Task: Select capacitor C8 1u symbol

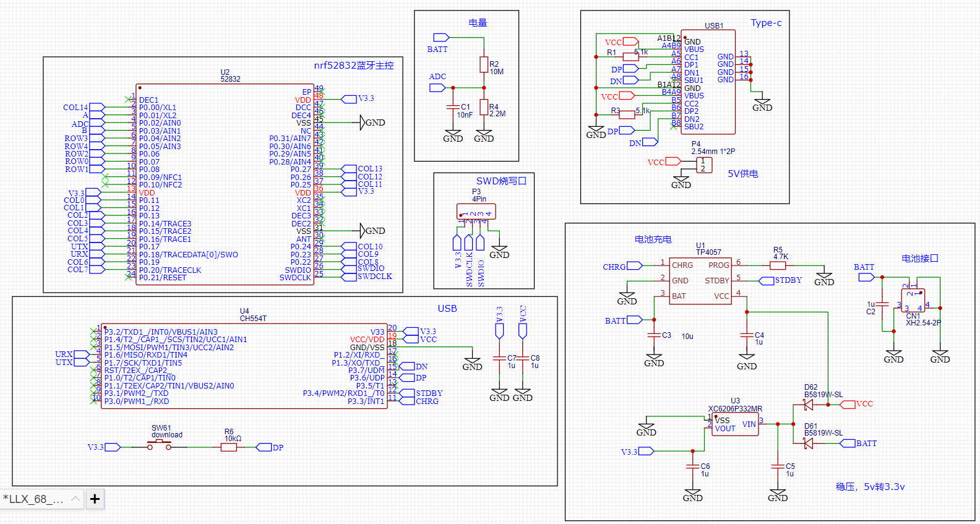Action: (523, 358)
